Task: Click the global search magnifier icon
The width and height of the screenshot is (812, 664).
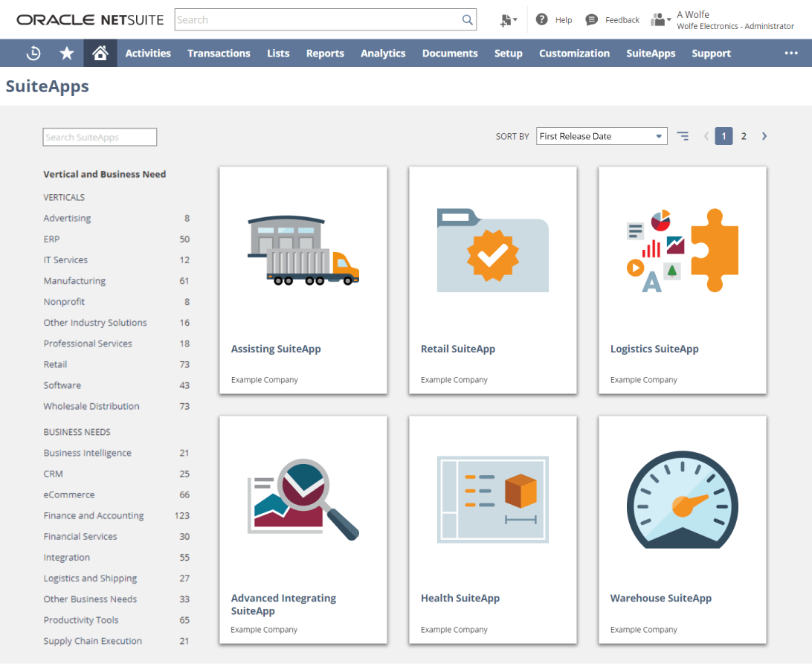Action: [x=467, y=19]
